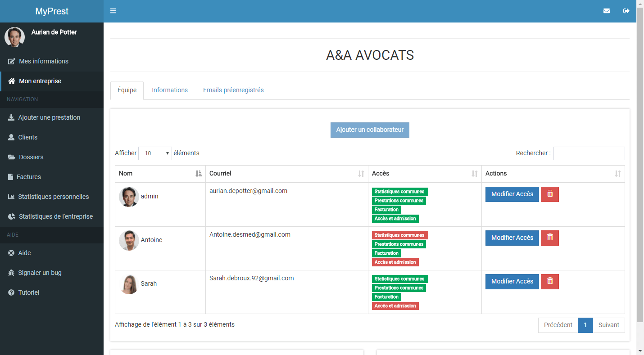Click Suivant pagination link
This screenshot has width=644, height=355.
[x=608, y=325]
